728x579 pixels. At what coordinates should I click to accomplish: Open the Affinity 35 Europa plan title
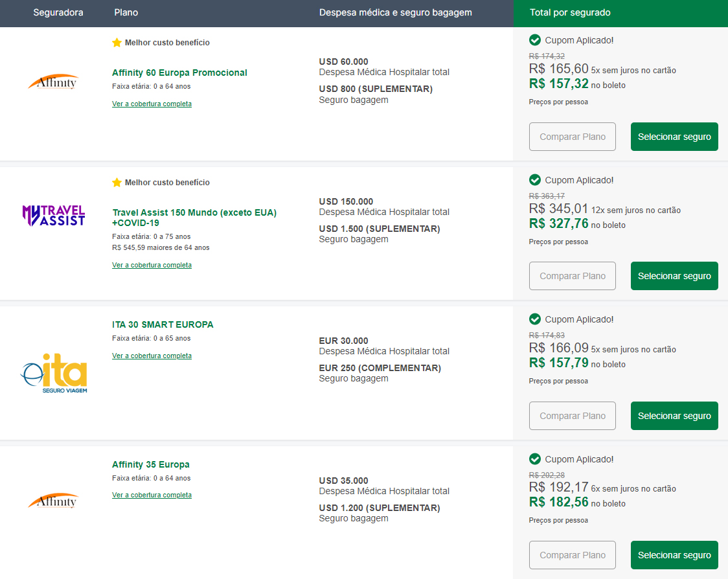(x=150, y=464)
